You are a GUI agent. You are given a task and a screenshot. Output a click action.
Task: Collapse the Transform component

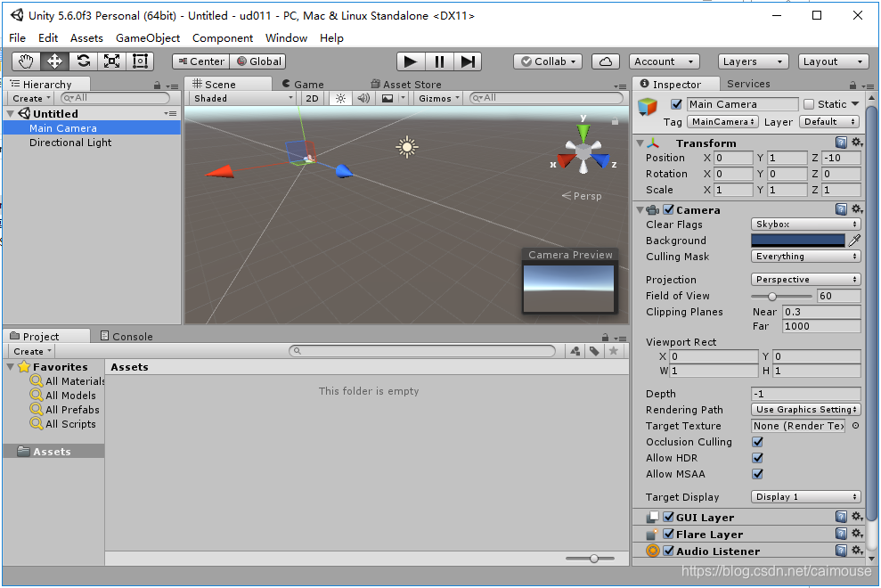(x=640, y=143)
